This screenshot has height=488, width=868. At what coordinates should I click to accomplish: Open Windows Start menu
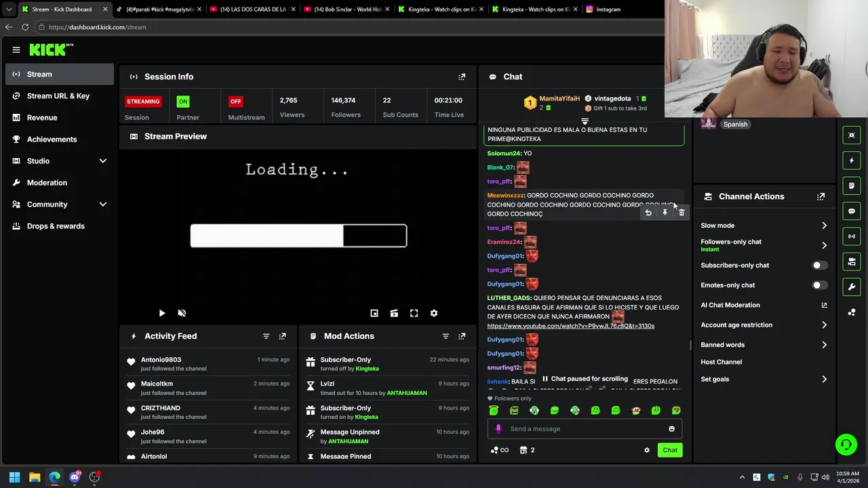point(14,477)
